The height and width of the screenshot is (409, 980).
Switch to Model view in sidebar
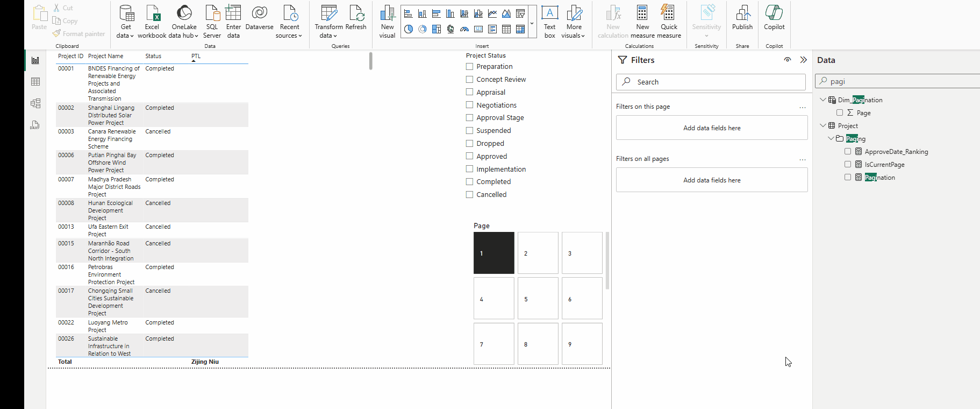[35, 103]
